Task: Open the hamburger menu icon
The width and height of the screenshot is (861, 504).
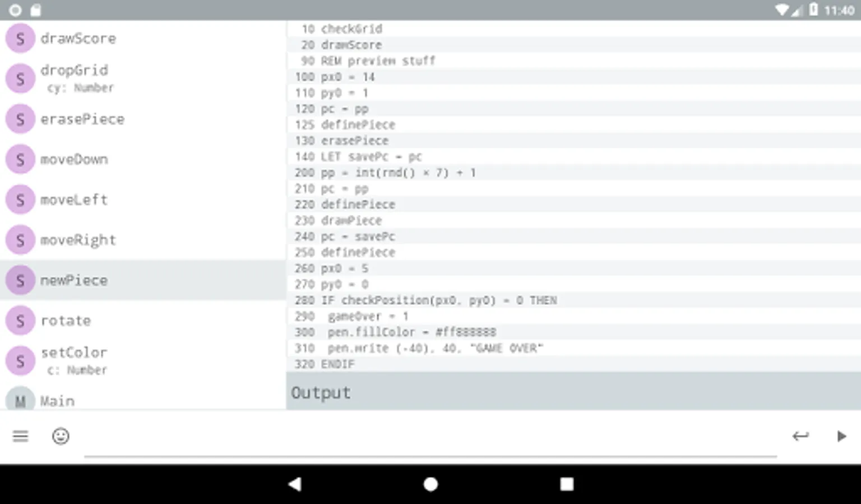Action: pos(20,436)
